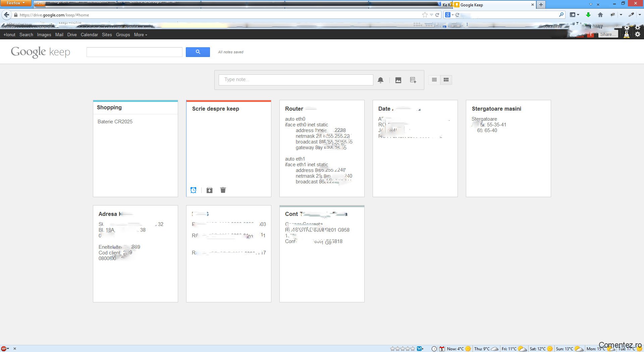Open a new browser tab

click(541, 5)
